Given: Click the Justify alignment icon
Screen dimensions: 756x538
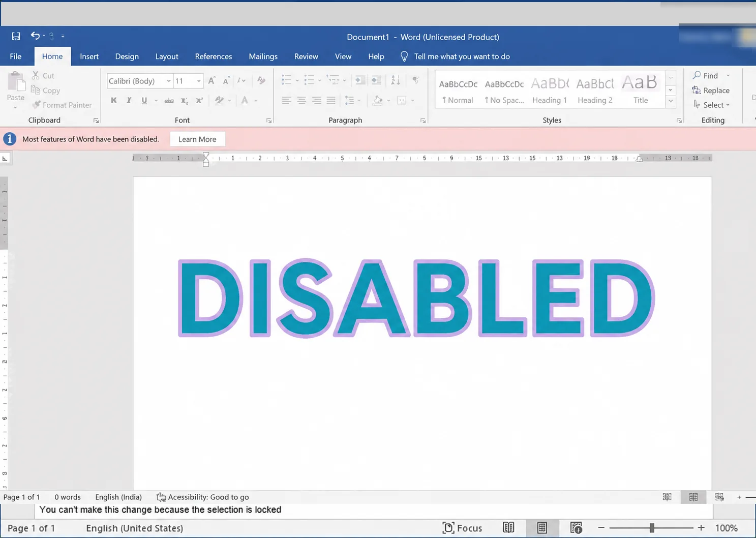Looking at the screenshot, I should 331,100.
